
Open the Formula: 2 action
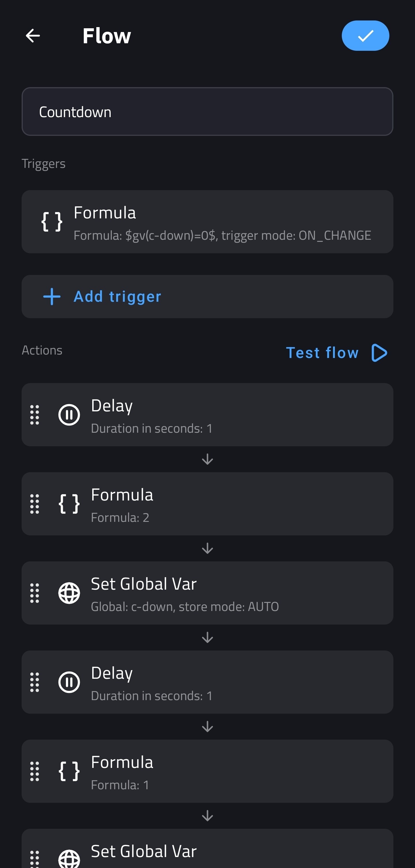click(222, 504)
